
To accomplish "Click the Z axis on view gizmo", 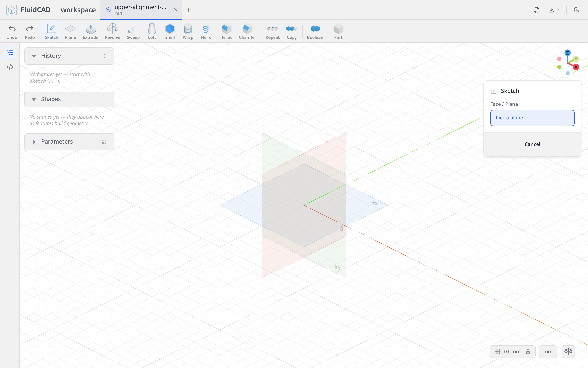I will coord(567,53).
